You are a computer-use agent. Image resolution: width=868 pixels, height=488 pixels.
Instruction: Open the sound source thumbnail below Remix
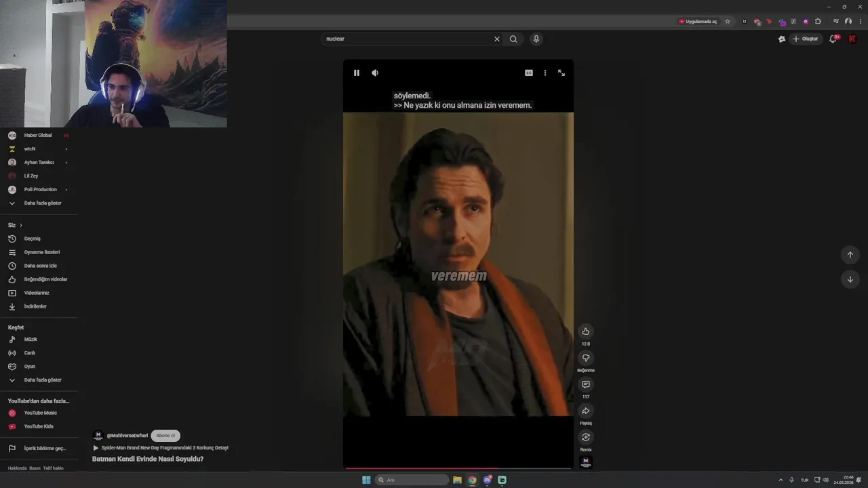(586, 462)
